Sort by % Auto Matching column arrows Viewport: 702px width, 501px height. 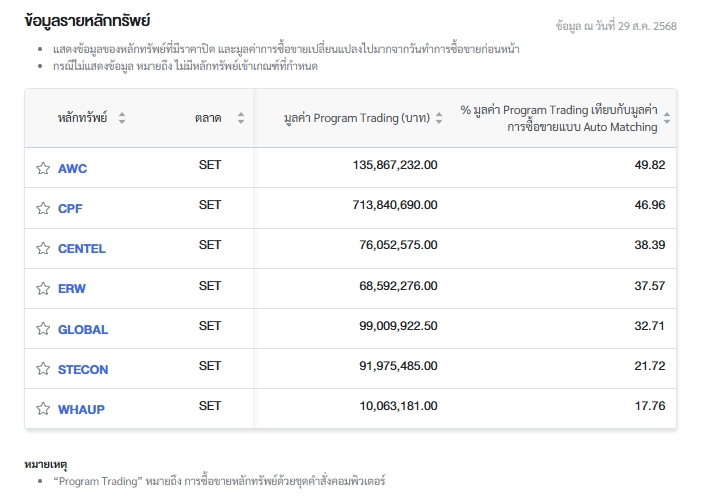[x=667, y=118]
